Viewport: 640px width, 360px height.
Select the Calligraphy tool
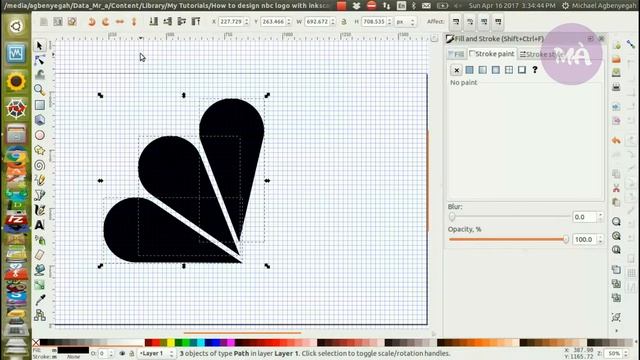[x=40, y=210]
